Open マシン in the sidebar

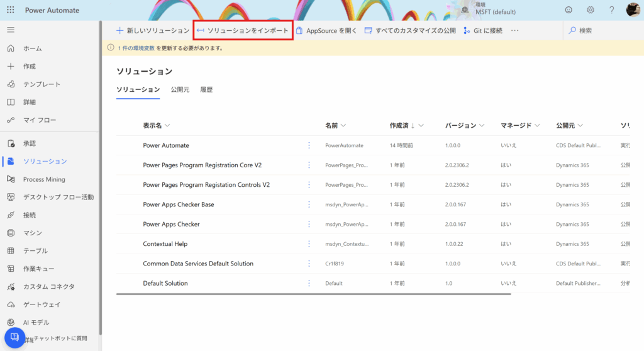point(33,233)
